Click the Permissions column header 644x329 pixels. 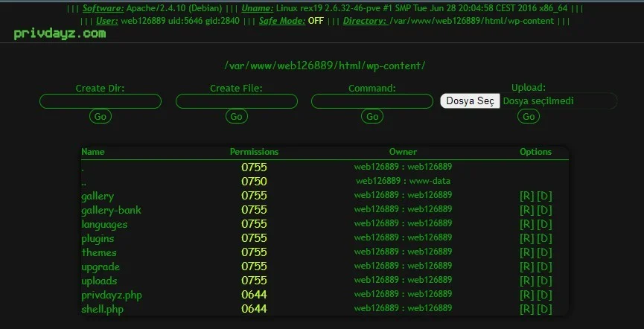[x=254, y=152]
